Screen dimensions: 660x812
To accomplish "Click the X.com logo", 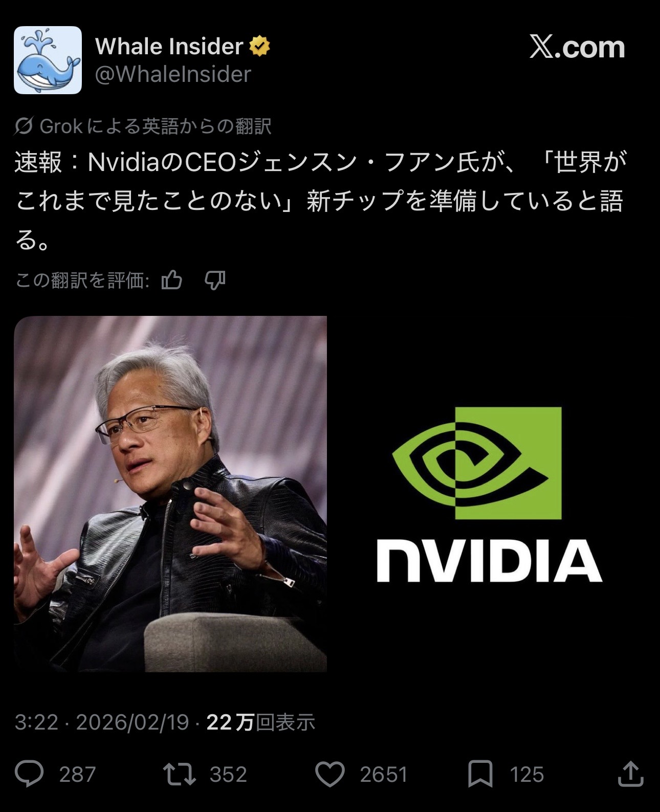I will [x=577, y=47].
